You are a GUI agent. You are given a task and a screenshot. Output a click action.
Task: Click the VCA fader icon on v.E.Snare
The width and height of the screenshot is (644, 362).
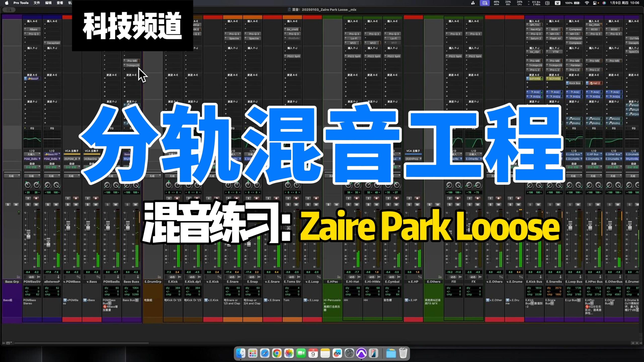point(279,277)
